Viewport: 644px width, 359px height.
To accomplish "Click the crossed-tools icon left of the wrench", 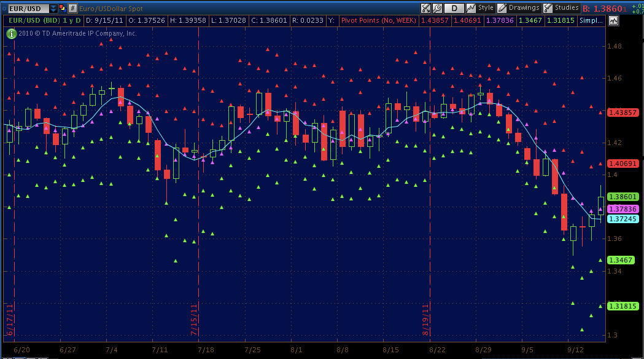I will pos(425,8).
